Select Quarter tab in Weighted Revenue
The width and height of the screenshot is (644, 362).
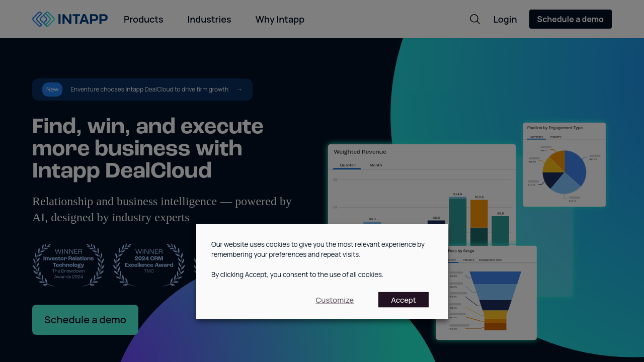(347, 165)
